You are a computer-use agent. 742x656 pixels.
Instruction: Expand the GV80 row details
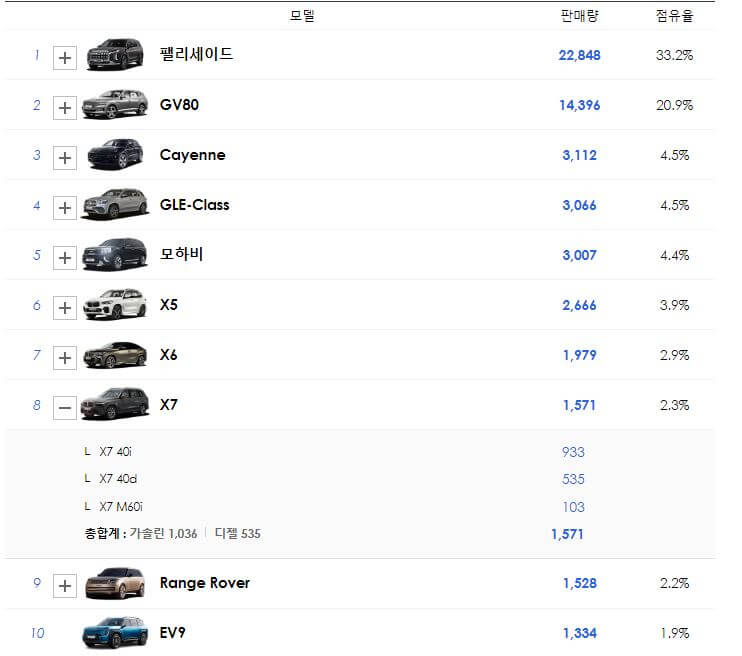click(x=65, y=108)
